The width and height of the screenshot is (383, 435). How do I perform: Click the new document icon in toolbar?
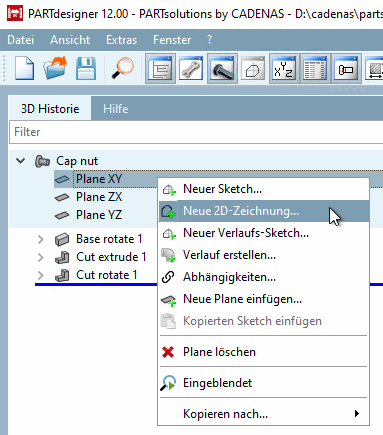pyautogui.click(x=25, y=68)
